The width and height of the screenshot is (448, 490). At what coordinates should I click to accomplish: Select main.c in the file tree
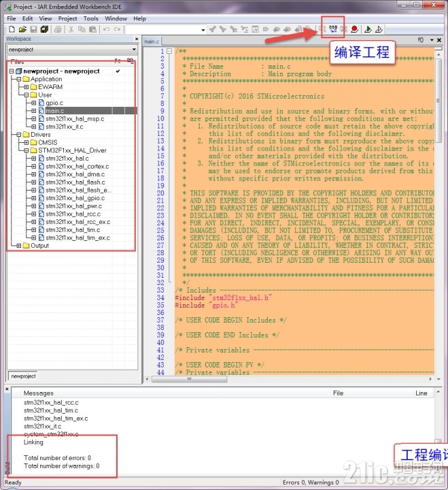pyautogui.click(x=54, y=111)
